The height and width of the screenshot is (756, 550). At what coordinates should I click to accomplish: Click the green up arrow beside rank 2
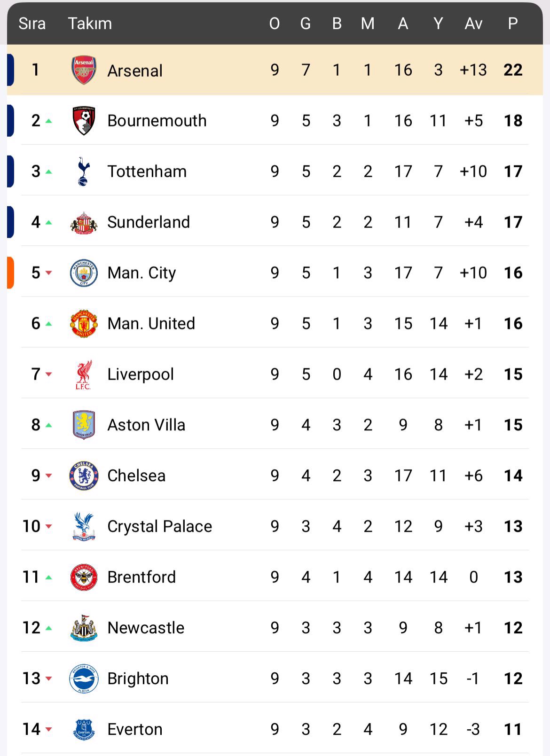[48, 121]
